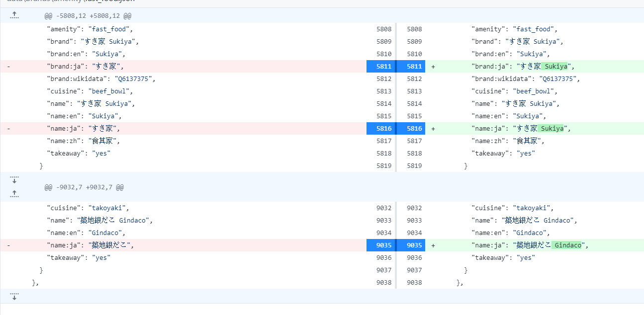
Task: Click the plus marker on added brand:ja line
Action: [x=433, y=66]
